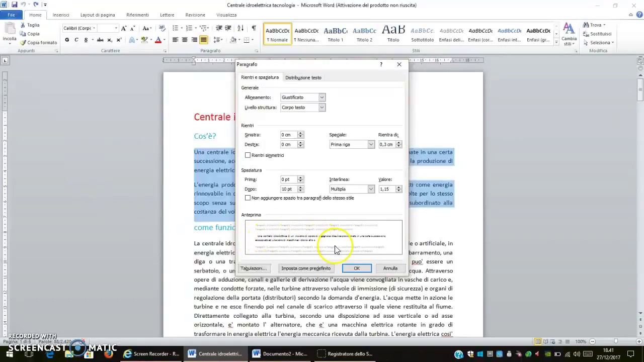Open the font name Calibri dropdown
This screenshot has height=362, width=644.
point(94,28)
